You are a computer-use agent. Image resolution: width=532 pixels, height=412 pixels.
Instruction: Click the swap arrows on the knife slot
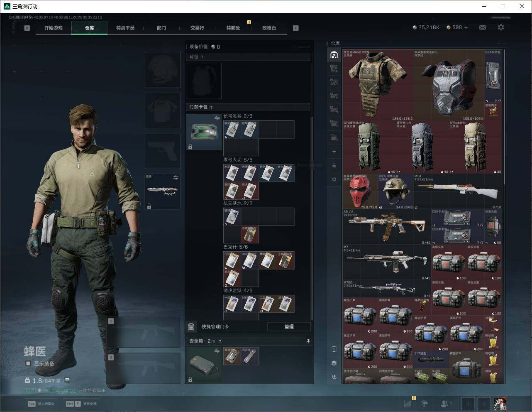176,178
